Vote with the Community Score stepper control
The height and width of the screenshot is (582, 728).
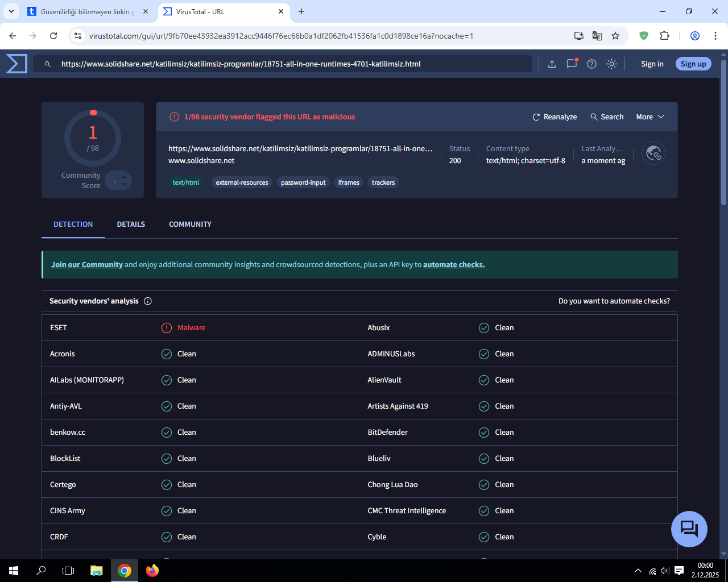tap(118, 181)
